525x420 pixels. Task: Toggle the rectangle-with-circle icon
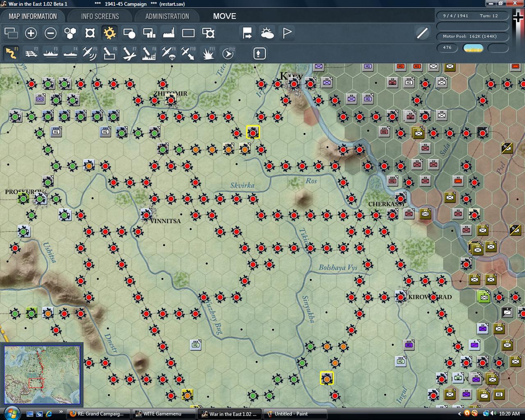(129, 33)
